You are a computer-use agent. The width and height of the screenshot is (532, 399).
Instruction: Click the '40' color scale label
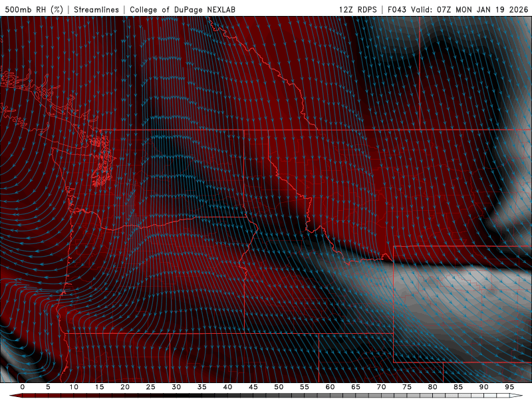click(227, 387)
